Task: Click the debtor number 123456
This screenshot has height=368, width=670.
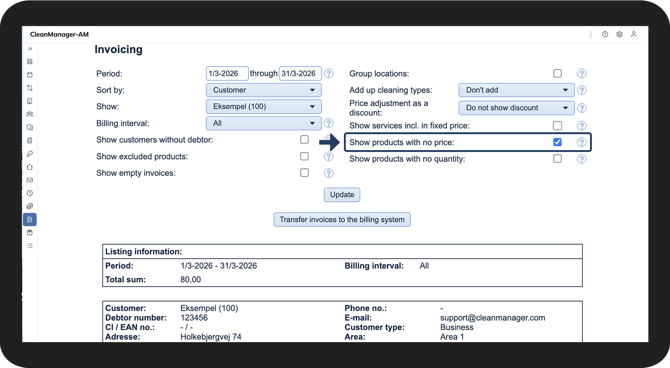Action: [x=194, y=318]
